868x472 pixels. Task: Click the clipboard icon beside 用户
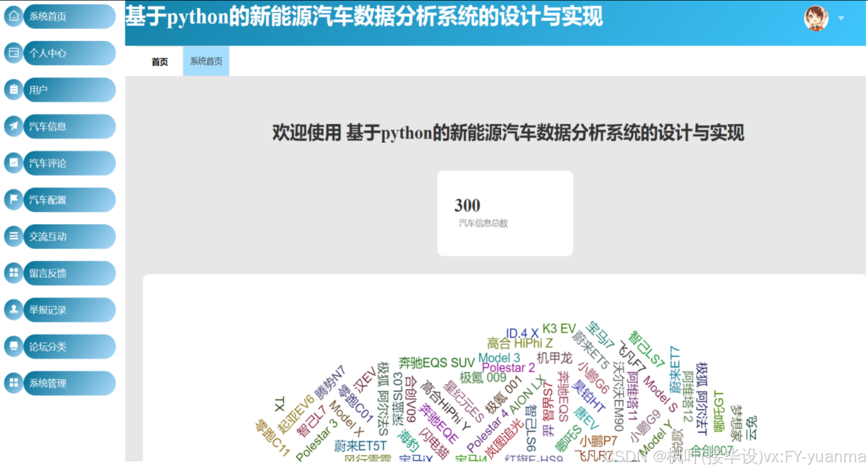[14, 89]
